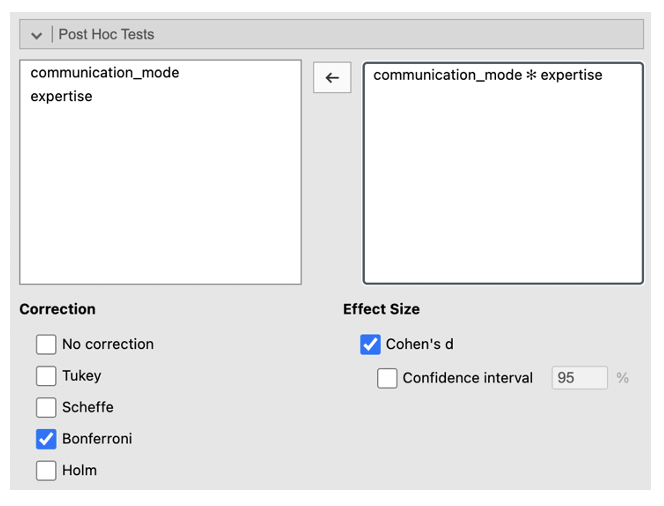
Task: Enable the Tukey correction checkbox
Action: [x=46, y=376]
